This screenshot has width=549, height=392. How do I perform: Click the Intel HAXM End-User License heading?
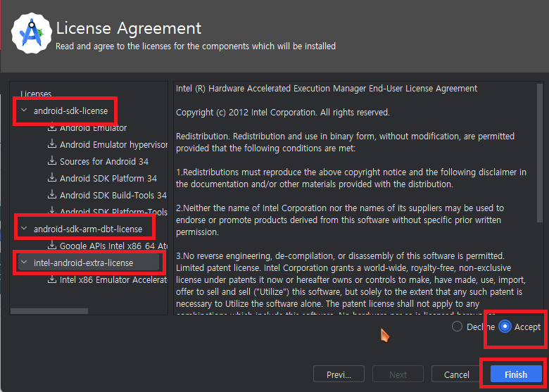[x=327, y=89]
